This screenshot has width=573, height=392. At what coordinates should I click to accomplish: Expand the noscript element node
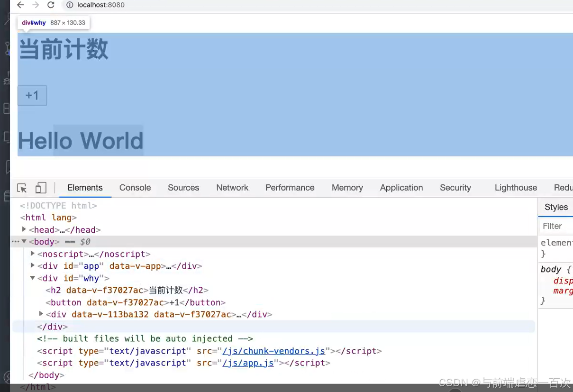tap(33, 254)
